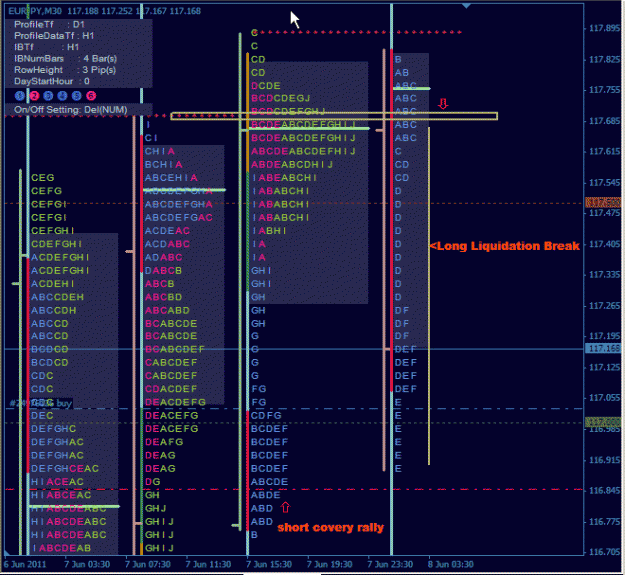The height and width of the screenshot is (575, 625).
Task: Click the chart shift triangle marker at top
Action: pos(466,6)
